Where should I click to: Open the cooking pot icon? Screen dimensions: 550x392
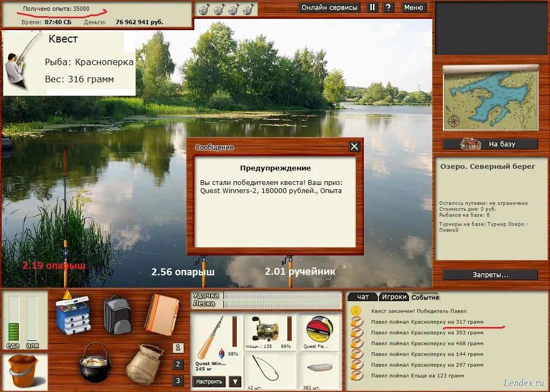[95, 362]
